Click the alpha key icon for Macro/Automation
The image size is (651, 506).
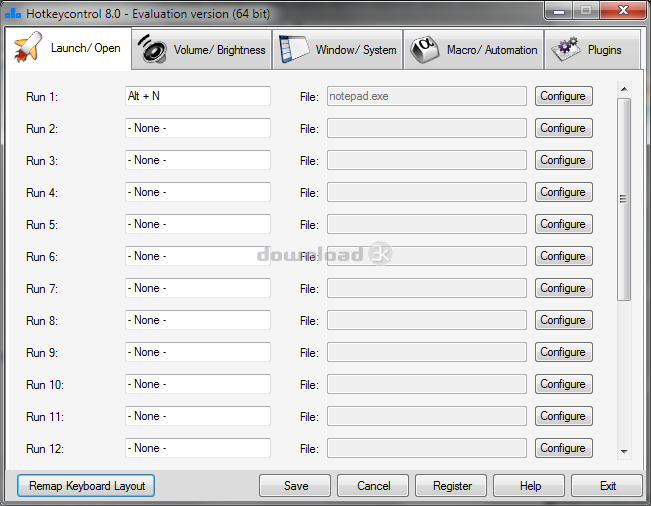tap(425, 49)
